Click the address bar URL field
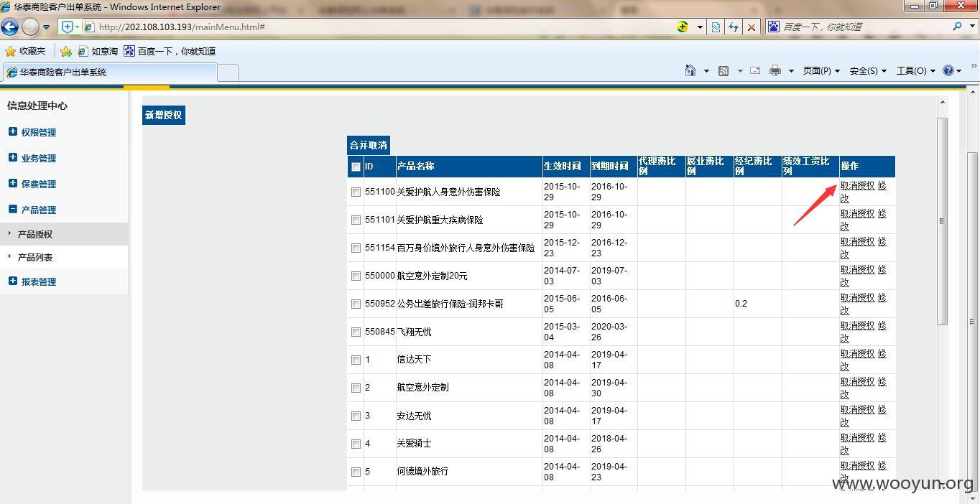The image size is (980, 504). click(x=381, y=27)
